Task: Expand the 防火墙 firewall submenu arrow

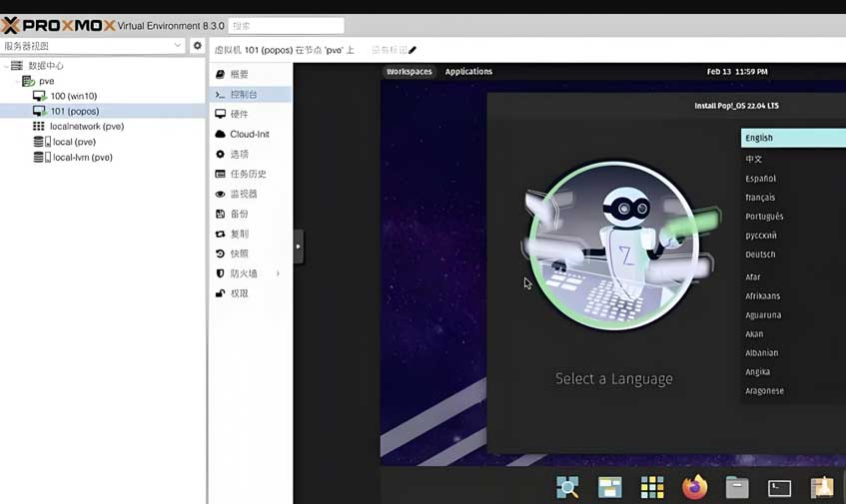Action: coord(278,273)
